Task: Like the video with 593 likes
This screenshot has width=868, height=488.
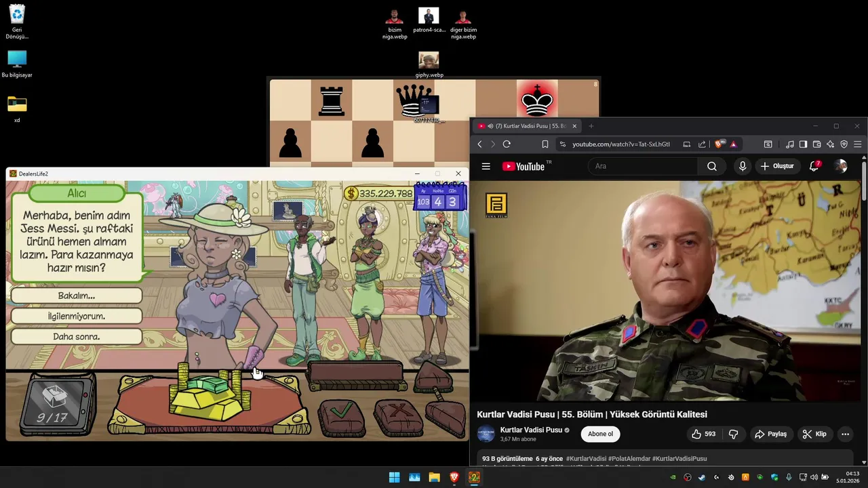Action: [x=703, y=434]
